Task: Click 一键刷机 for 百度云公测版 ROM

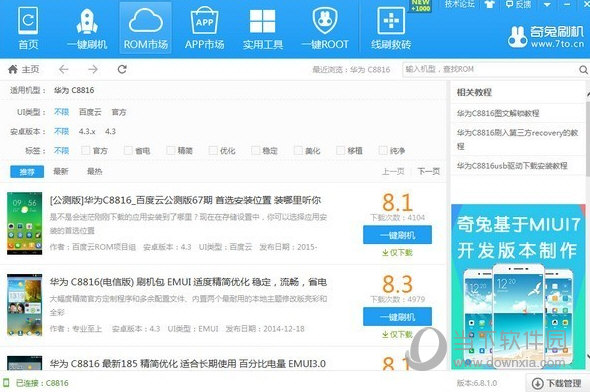Action: (x=397, y=235)
